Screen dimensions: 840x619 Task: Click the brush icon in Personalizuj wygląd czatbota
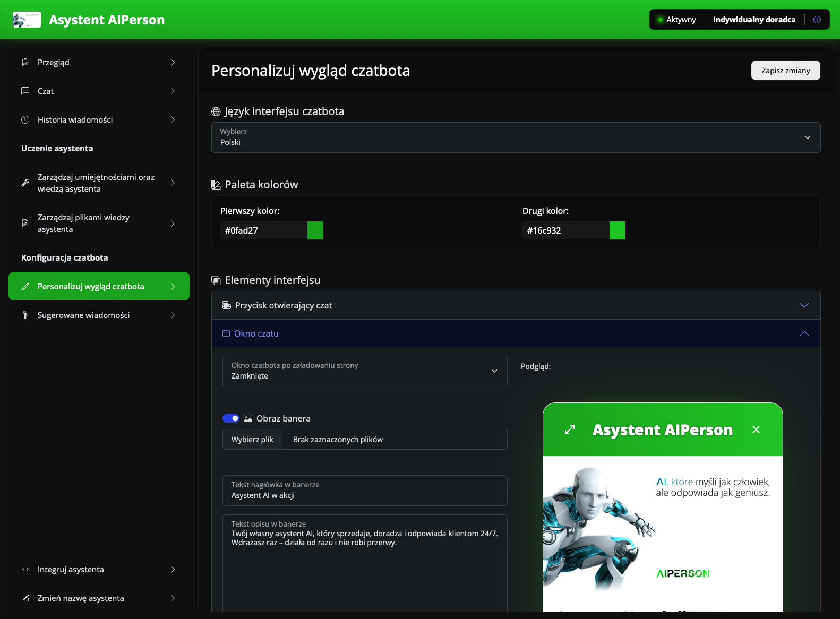pos(25,286)
